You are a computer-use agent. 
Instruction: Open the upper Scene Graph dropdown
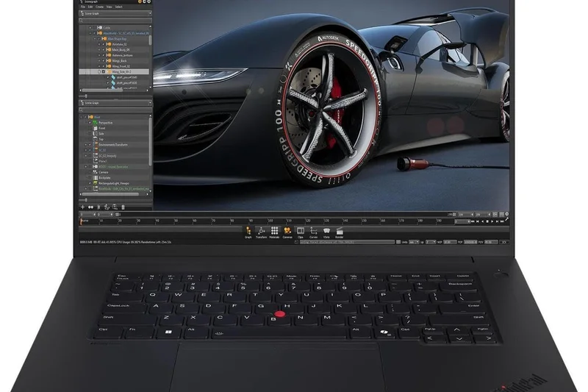(115, 13)
